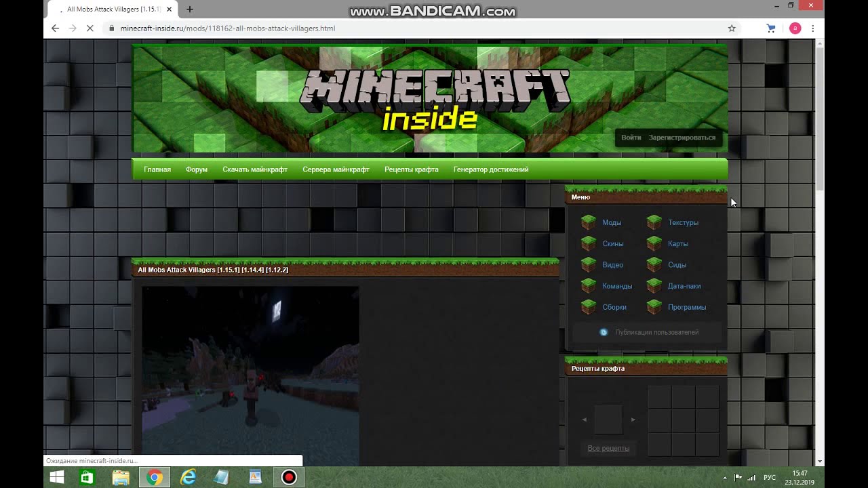868x488 pixels.
Task: Open the Chrome three-dot menu
Action: (813, 28)
